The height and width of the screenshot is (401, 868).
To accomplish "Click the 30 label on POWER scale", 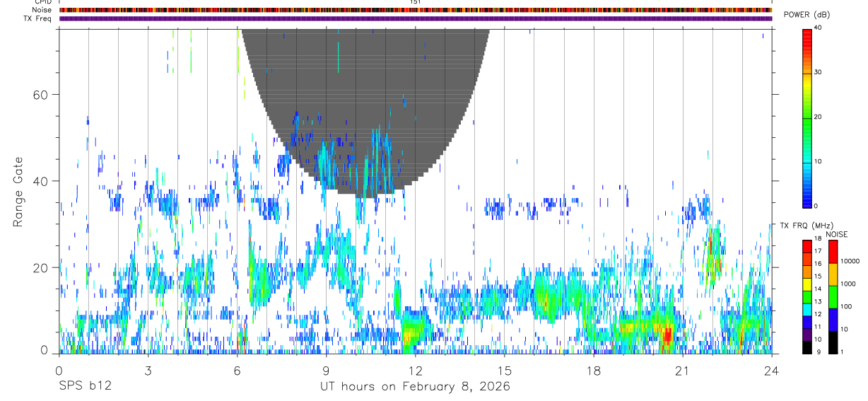I will tap(819, 72).
